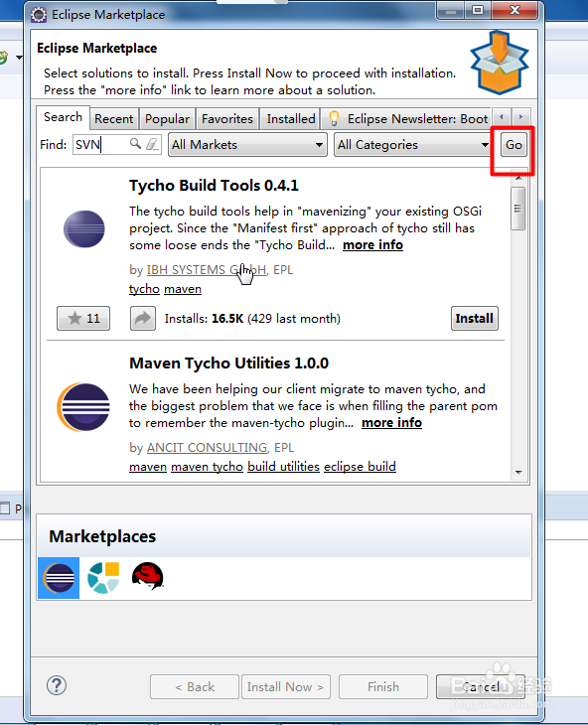
Task: Open IBH SYSTEMS GmbH provider link
Action: click(x=207, y=270)
